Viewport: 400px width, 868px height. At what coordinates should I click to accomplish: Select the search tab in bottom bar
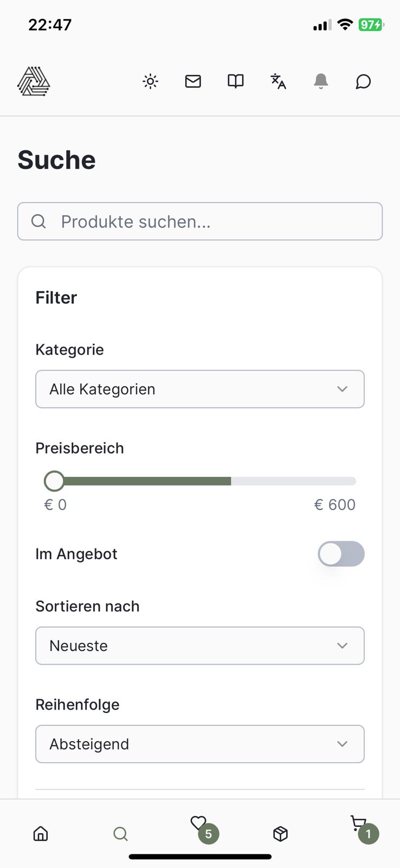click(120, 834)
